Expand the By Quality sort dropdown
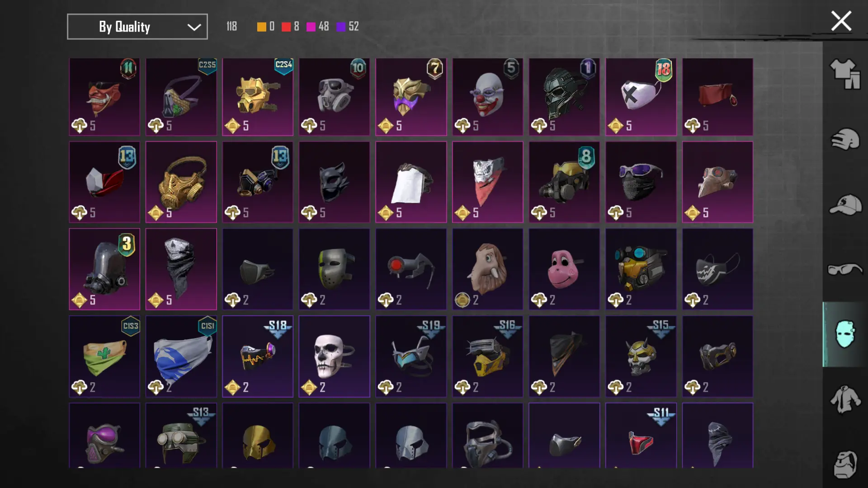Viewport: 868px width, 488px height. click(x=137, y=27)
